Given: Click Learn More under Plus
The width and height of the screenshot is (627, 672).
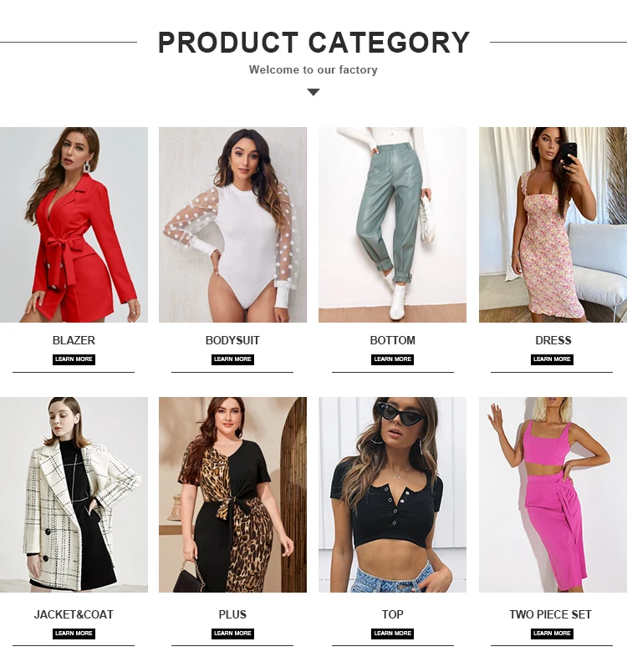Looking at the screenshot, I should [x=232, y=634].
